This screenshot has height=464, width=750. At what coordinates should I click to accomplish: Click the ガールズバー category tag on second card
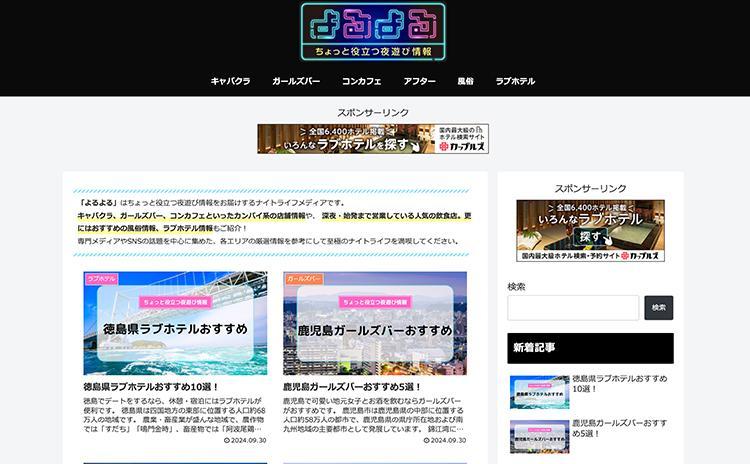point(304,278)
